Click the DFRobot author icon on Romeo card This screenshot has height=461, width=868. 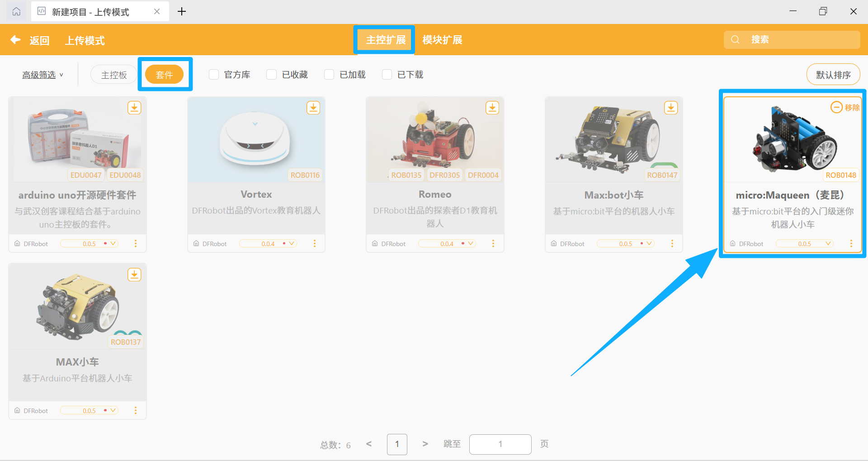(375, 243)
